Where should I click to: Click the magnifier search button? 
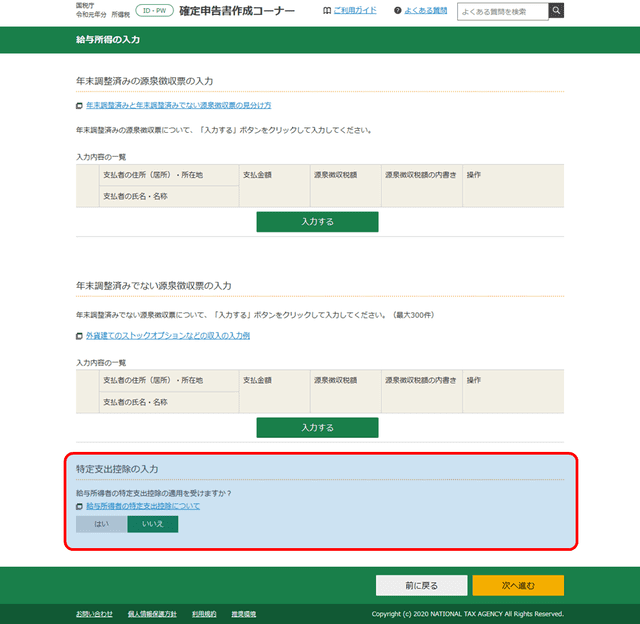pos(556,11)
